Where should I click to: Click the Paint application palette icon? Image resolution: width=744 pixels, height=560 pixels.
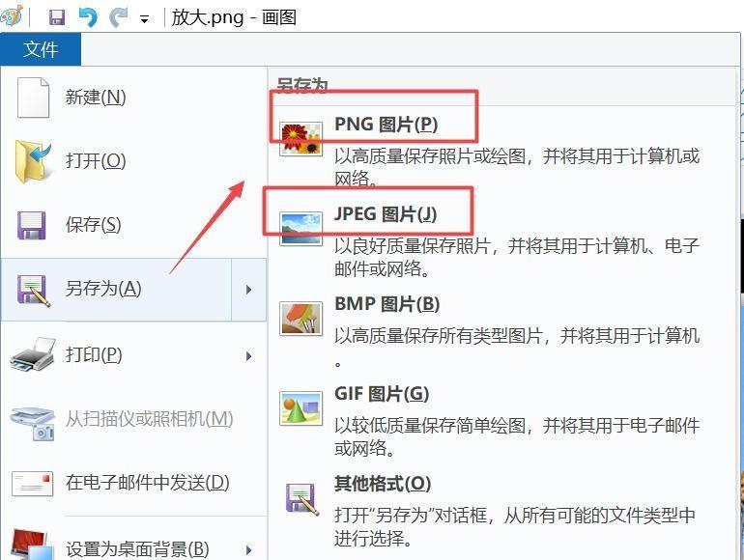pyautogui.click(x=12, y=15)
